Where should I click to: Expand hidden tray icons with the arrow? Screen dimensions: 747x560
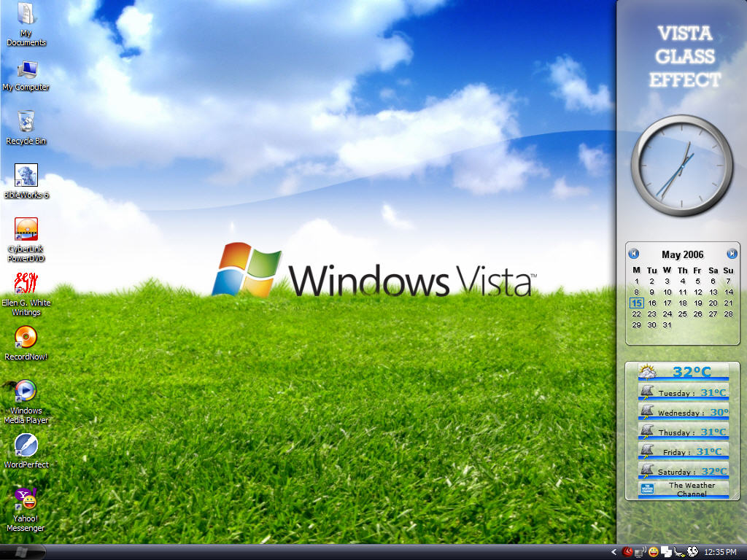[x=614, y=552]
